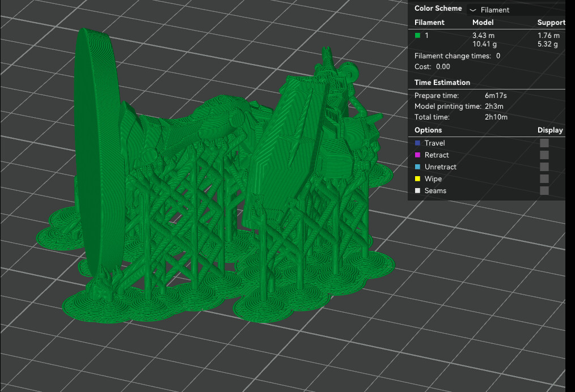Viewport: 575px width, 392px height.
Task: Click the blue Travel color square
Action: 417,143
